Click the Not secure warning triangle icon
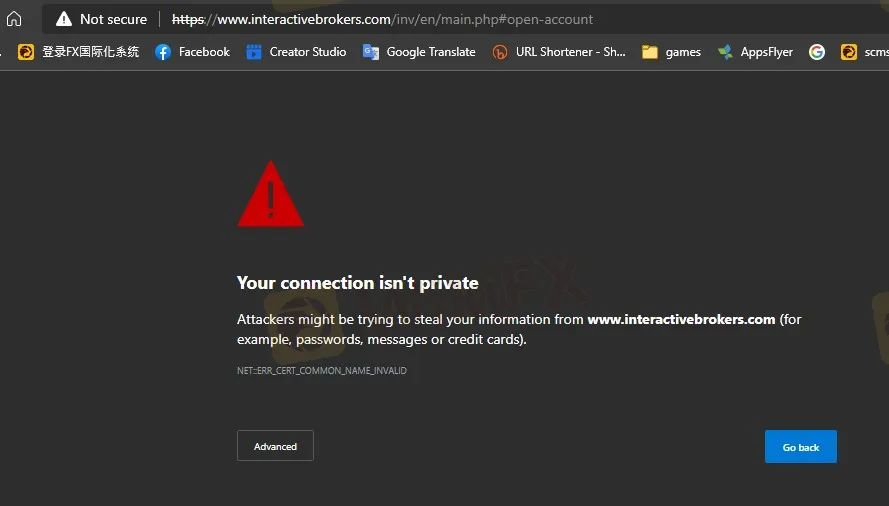Viewport: 889px width, 506px height. tap(64, 19)
